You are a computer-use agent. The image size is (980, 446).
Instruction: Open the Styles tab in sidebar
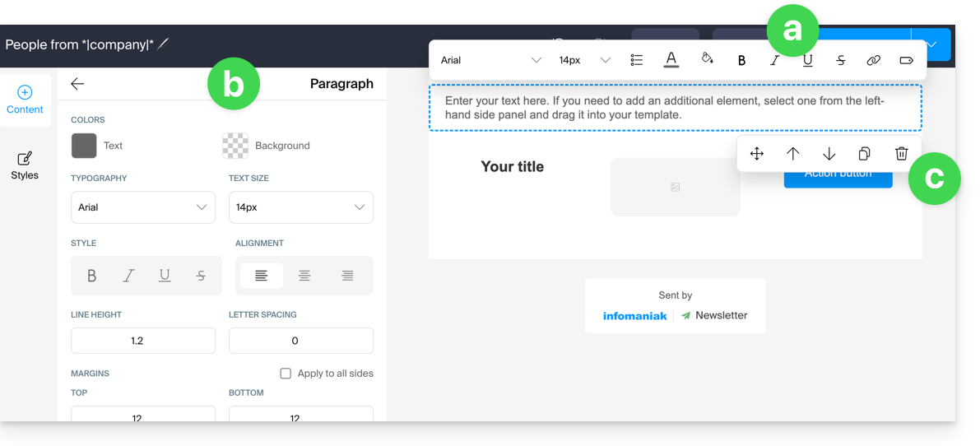pyautogui.click(x=25, y=165)
